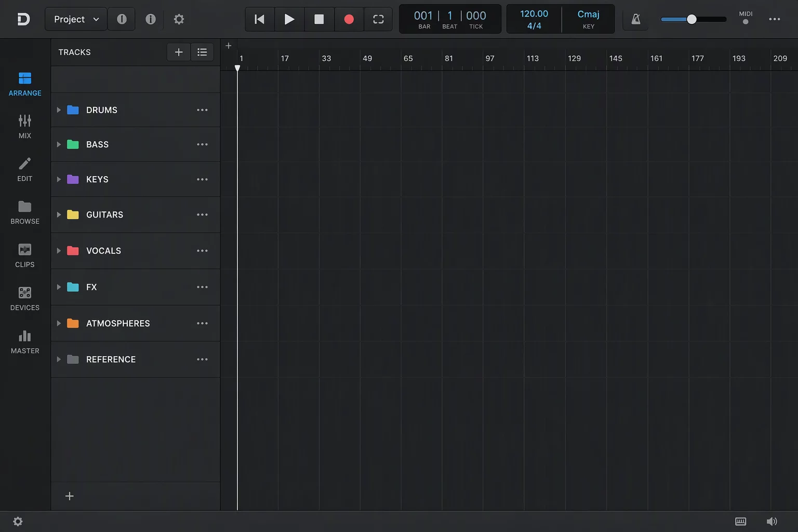Toggle the on-screen keyboard icon
The image size is (798, 532).
[741, 522]
